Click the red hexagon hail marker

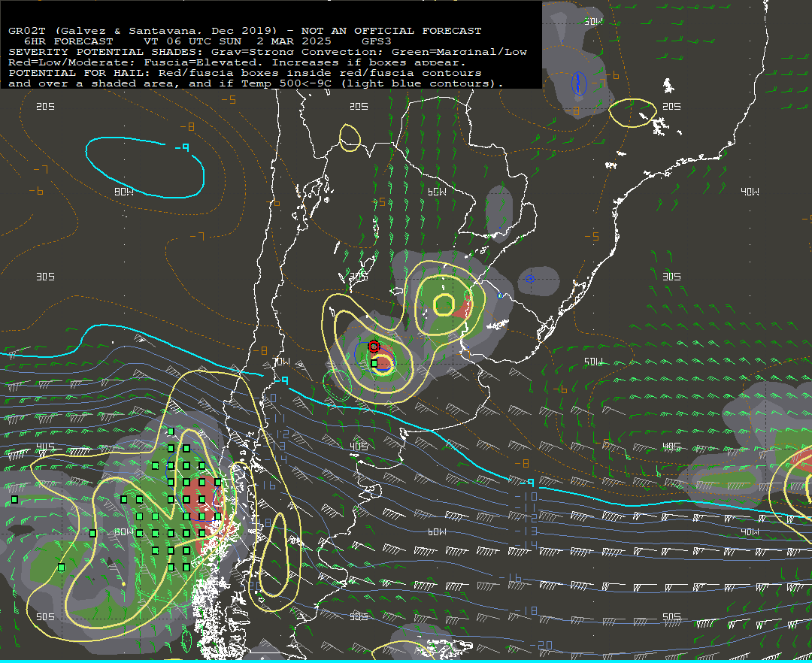click(x=374, y=347)
